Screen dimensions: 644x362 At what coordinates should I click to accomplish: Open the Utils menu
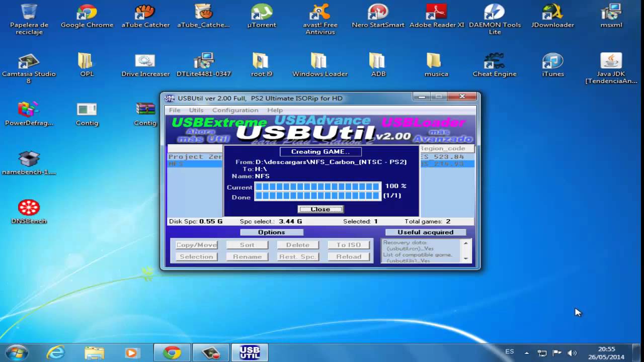tap(196, 110)
